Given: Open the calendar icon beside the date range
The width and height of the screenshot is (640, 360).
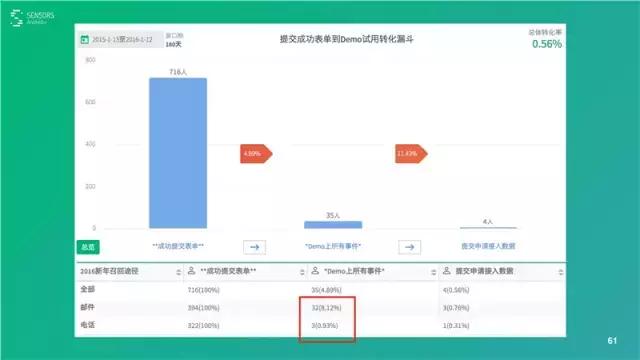Looking at the screenshot, I should pos(84,40).
